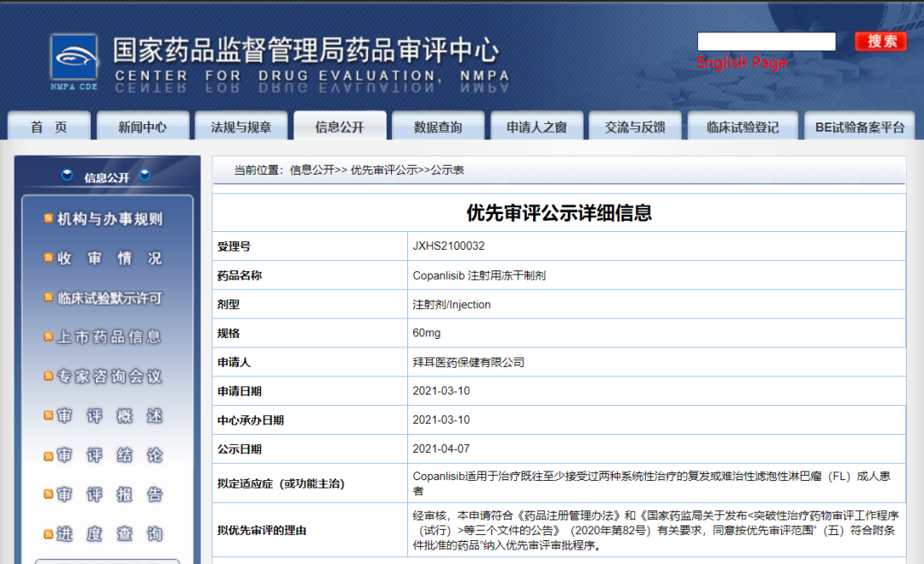Open sidebar link 收审情况
This screenshot has width=924, height=564.
click(110, 258)
